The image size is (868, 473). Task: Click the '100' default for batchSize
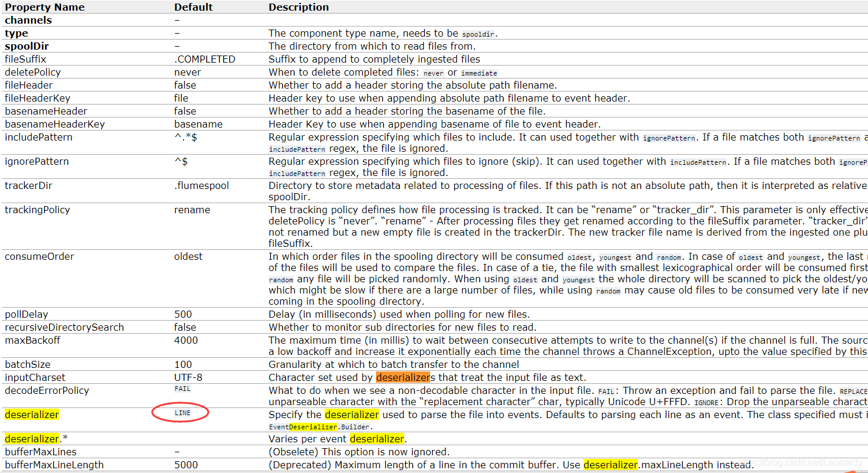pos(184,364)
